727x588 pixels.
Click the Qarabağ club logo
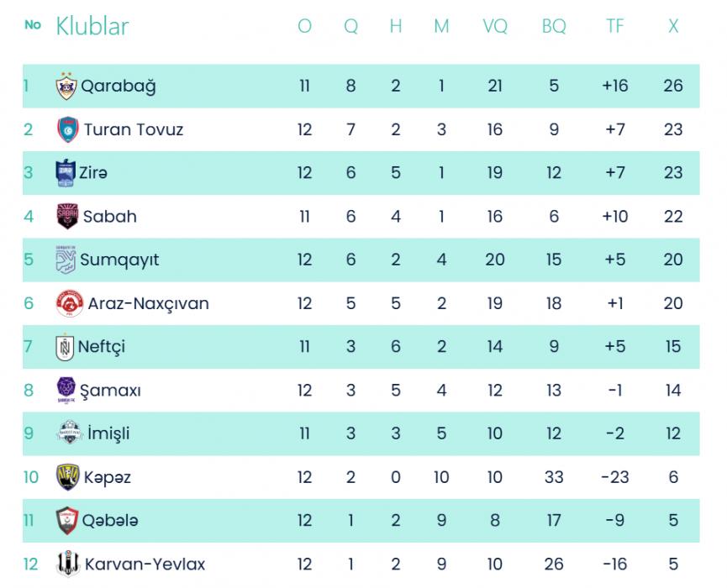tap(66, 86)
